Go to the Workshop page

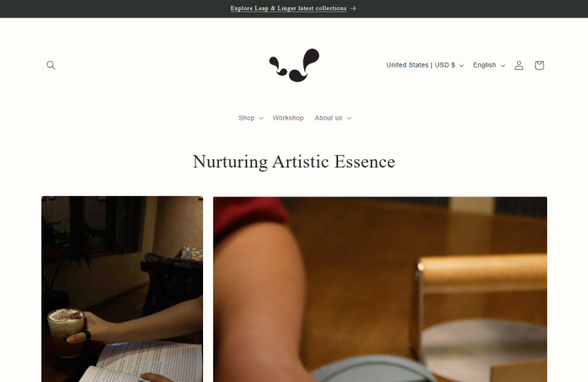[x=288, y=118]
